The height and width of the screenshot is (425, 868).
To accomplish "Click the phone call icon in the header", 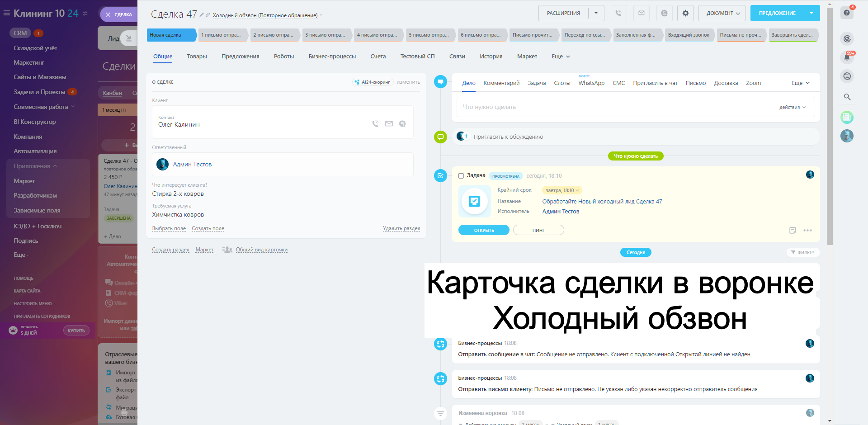I will (618, 13).
